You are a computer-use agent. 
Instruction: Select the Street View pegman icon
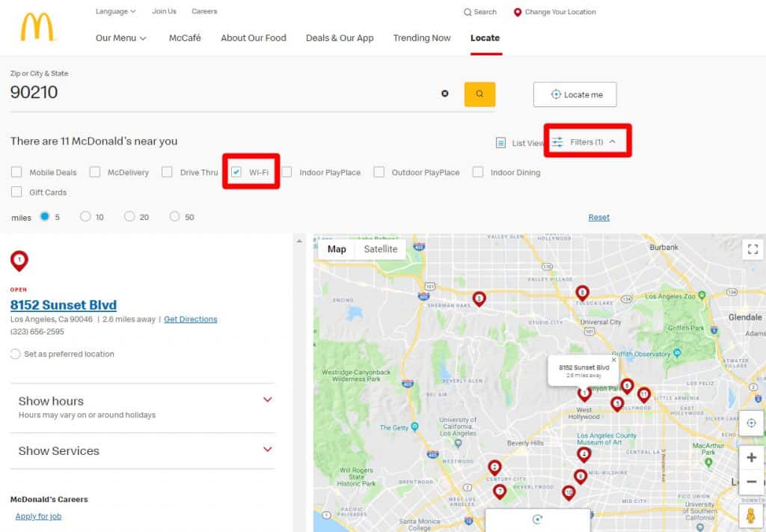pos(751,516)
